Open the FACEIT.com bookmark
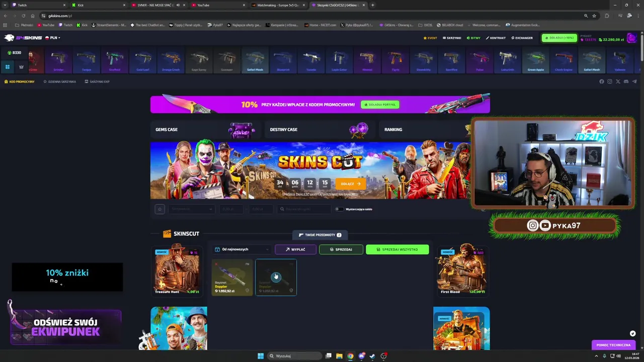This screenshot has width=644, height=362. click(x=320, y=25)
